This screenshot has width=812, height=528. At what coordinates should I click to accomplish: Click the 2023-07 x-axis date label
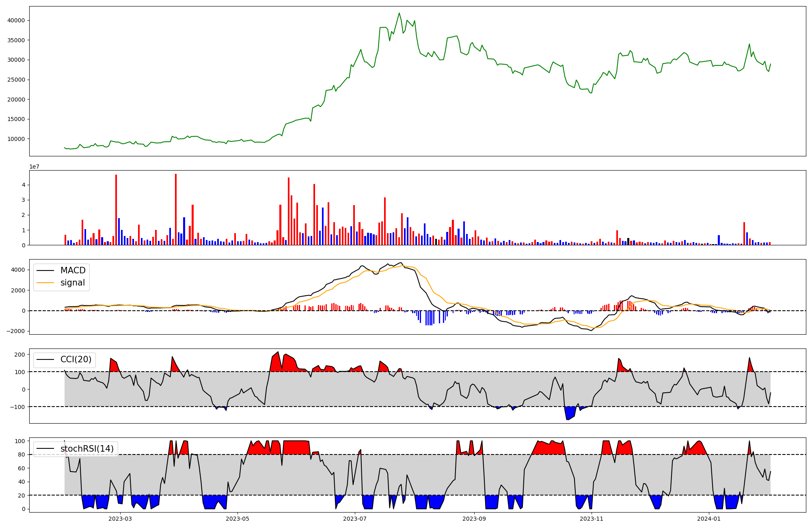point(355,519)
